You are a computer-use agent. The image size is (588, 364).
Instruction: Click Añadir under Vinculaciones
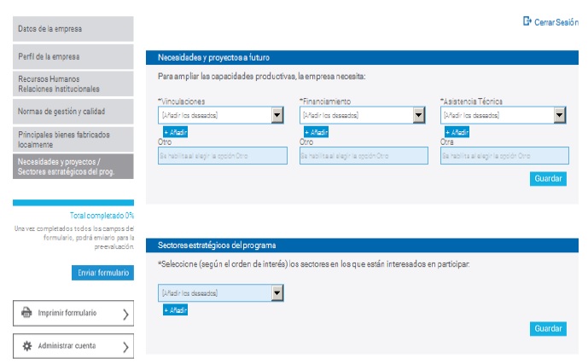[175, 132]
